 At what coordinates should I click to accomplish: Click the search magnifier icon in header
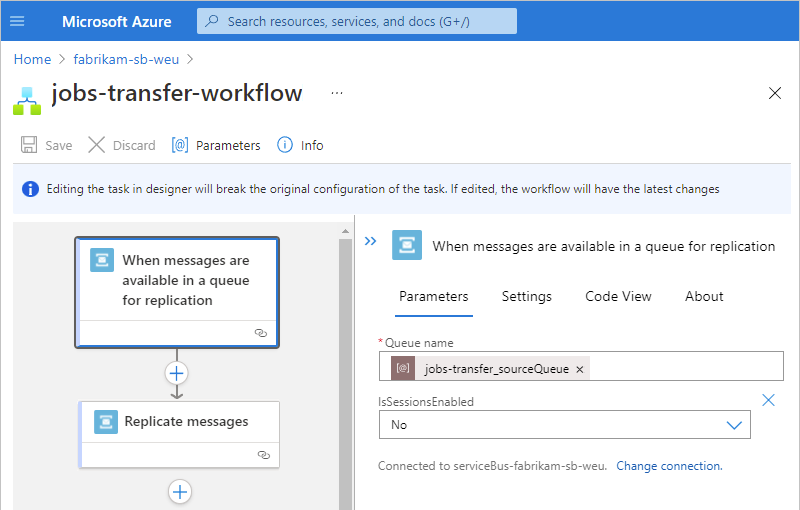212,21
